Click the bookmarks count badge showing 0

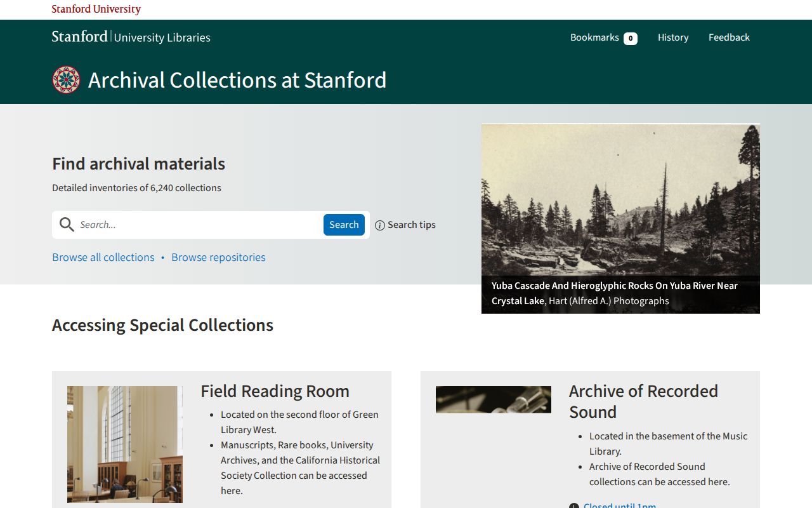click(x=631, y=39)
